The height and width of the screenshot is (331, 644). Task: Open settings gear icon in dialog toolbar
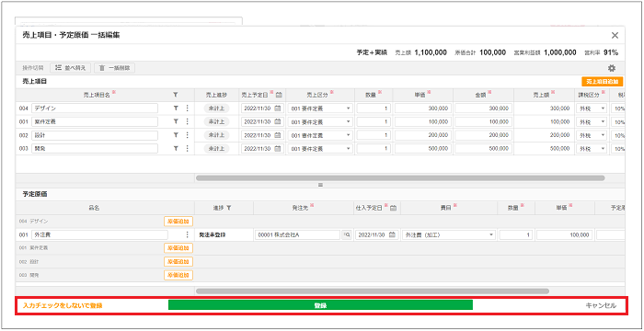612,68
